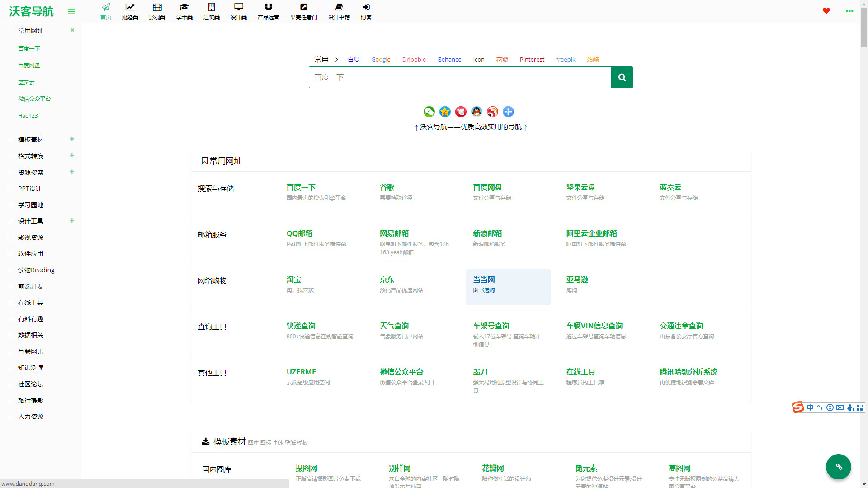
Task: Open the 学术类 section via its graduation cap icon
Action: 184,11
